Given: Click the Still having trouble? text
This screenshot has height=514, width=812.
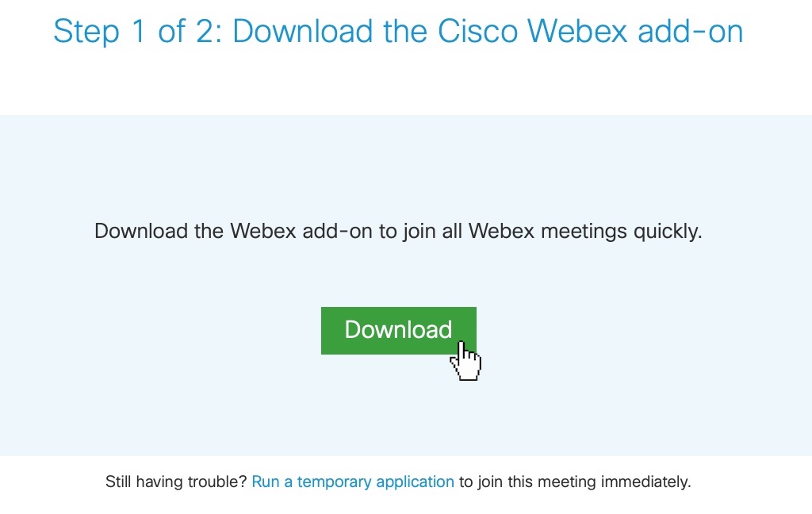Looking at the screenshot, I should click(176, 481).
